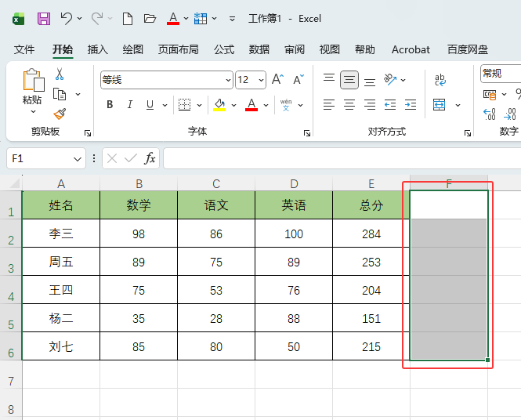
Task: Expand fill color palette arrow
Action: click(x=234, y=105)
